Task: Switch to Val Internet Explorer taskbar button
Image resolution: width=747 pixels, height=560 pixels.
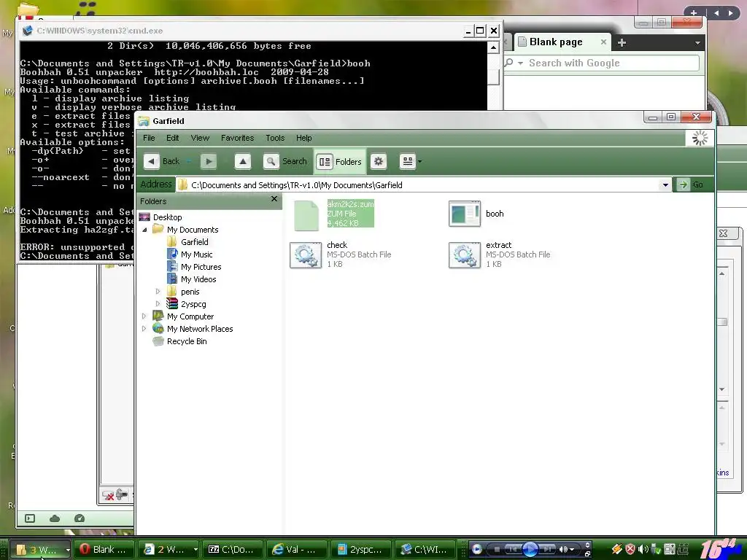Action: pyautogui.click(x=297, y=550)
